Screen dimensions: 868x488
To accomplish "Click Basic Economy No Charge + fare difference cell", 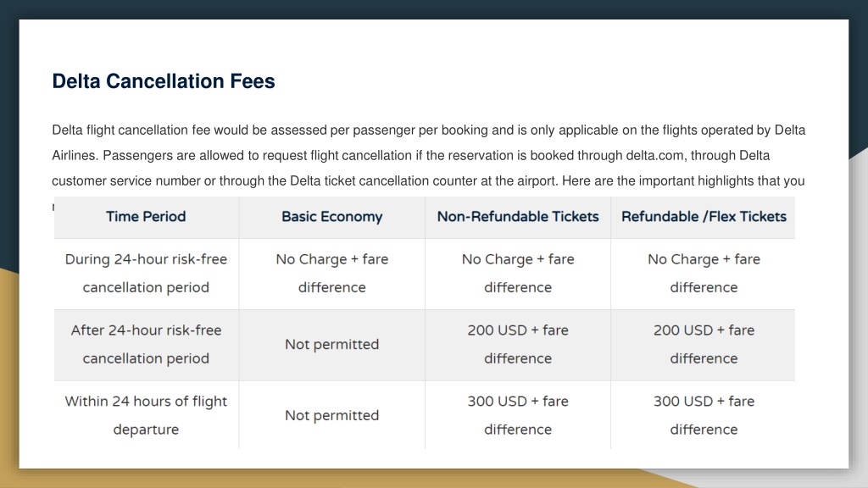I will pos(332,274).
